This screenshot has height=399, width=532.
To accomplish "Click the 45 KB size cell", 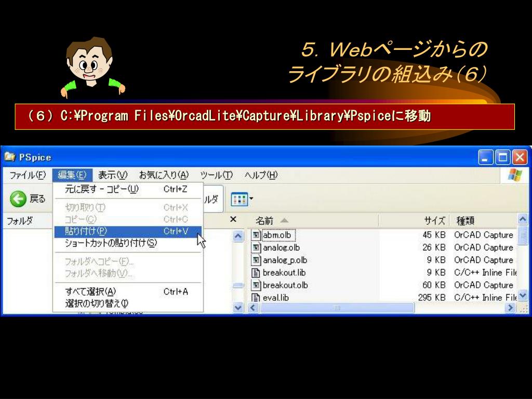I will point(434,235).
